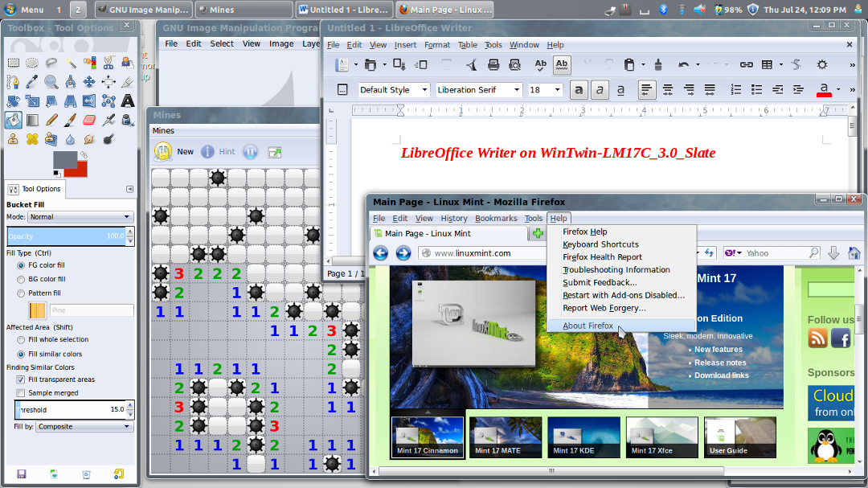This screenshot has height=488, width=868.
Task: Open the Mode Normal dropdown
Action: pos(80,217)
